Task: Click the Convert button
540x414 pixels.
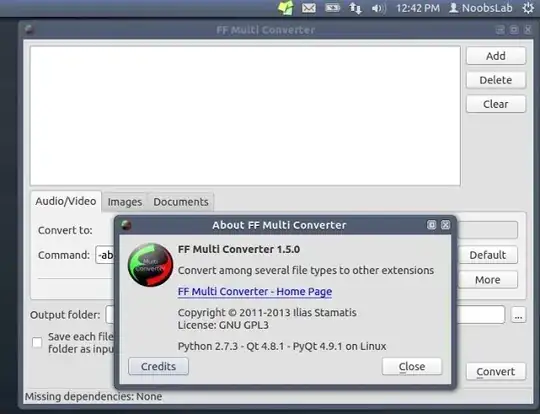Action: coord(496,372)
